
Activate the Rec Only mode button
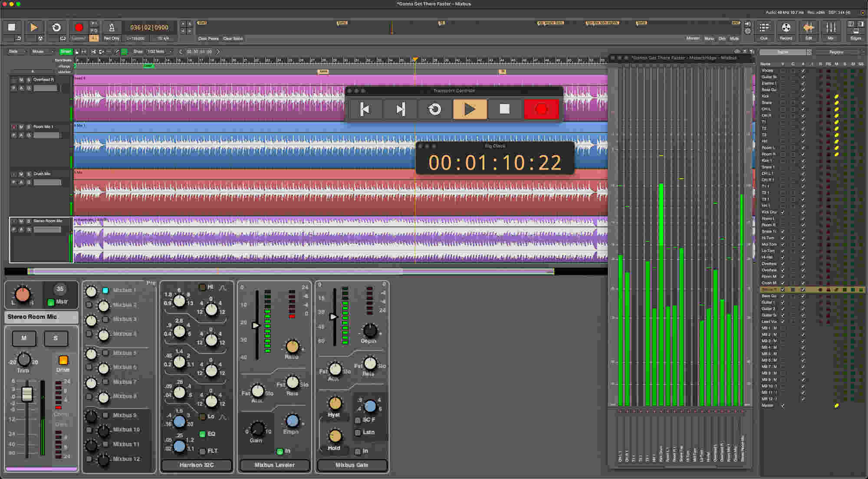click(112, 38)
